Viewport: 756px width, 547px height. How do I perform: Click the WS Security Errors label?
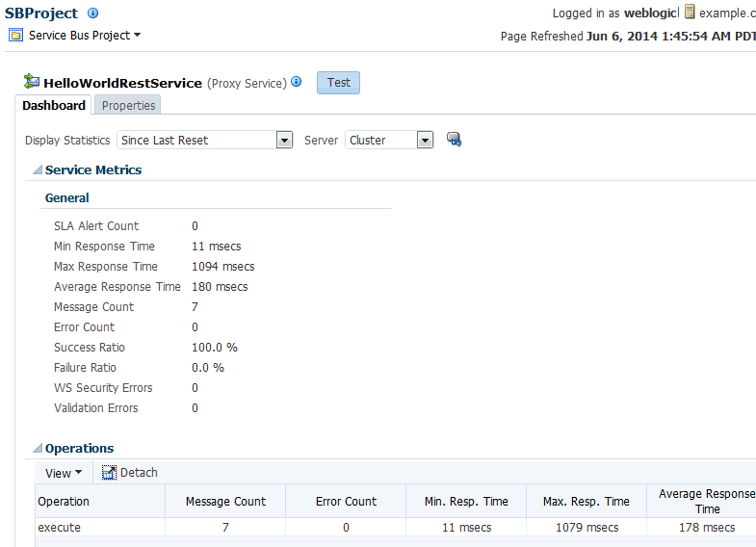pos(103,388)
